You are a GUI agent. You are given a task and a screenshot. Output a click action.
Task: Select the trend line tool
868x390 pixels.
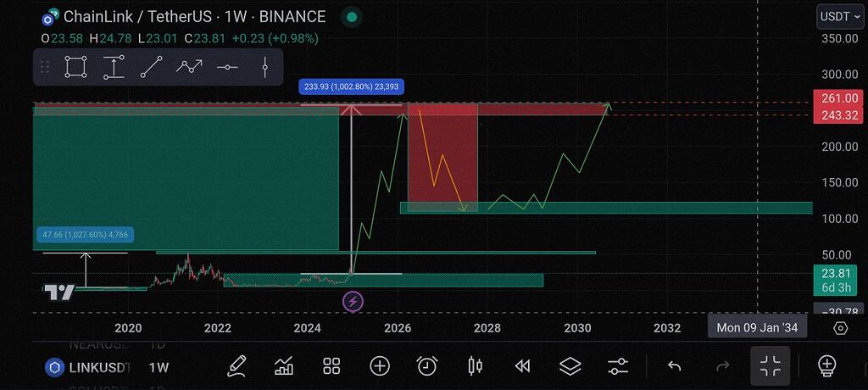[151, 67]
